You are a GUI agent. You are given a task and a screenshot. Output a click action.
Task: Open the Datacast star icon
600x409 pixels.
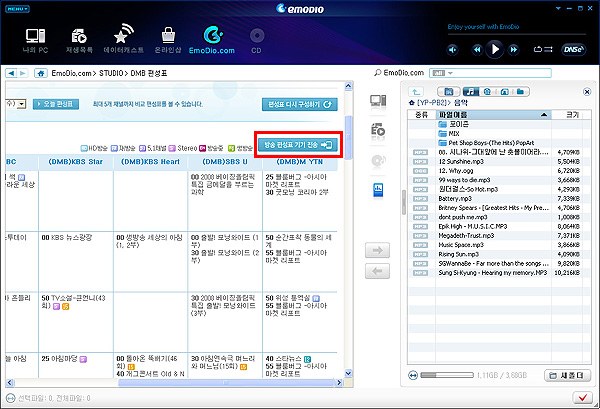124,39
